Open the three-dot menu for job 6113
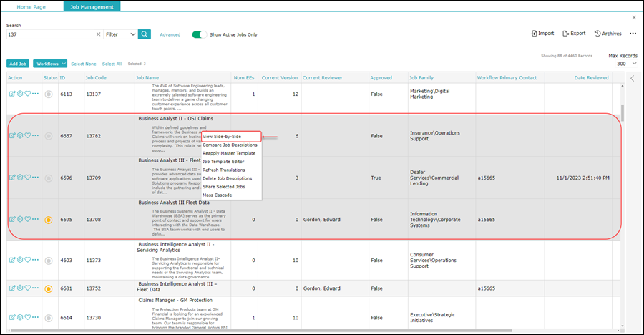This screenshot has height=335, width=644. click(x=35, y=94)
